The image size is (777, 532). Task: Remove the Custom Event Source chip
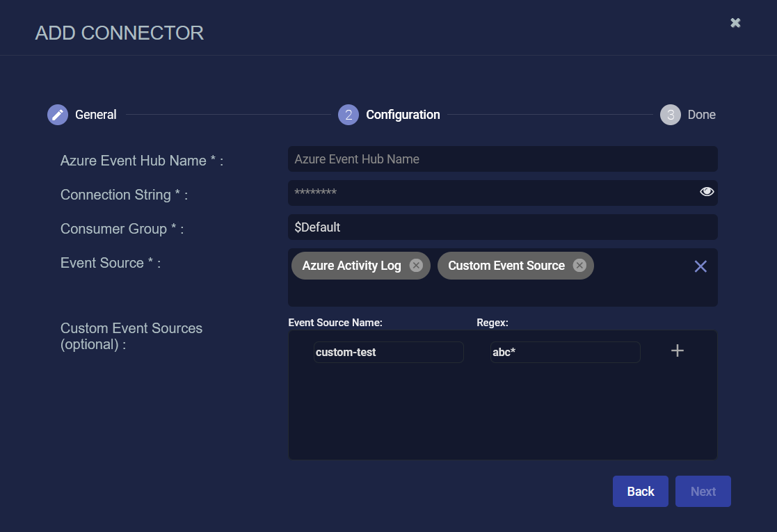[x=579, y=266]
